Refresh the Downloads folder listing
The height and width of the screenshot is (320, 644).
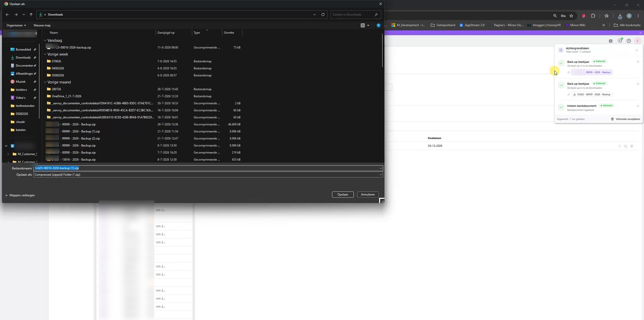pos(323,15)
